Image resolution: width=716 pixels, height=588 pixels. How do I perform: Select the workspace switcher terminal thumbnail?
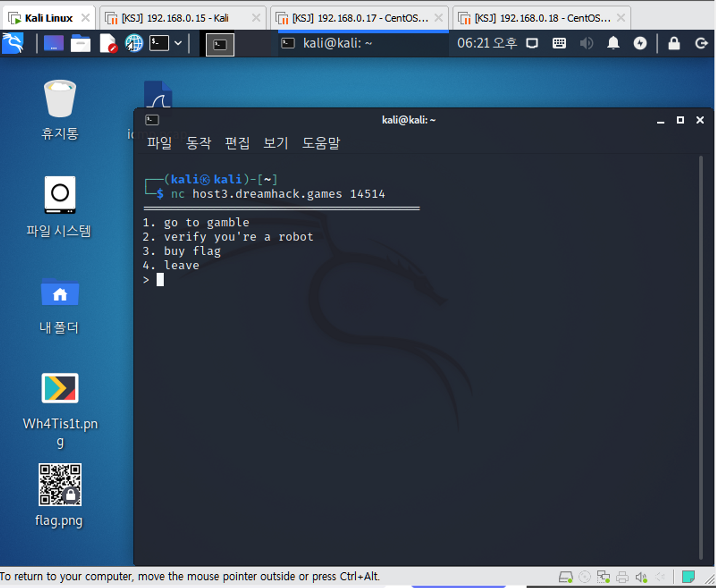point(220,45)
